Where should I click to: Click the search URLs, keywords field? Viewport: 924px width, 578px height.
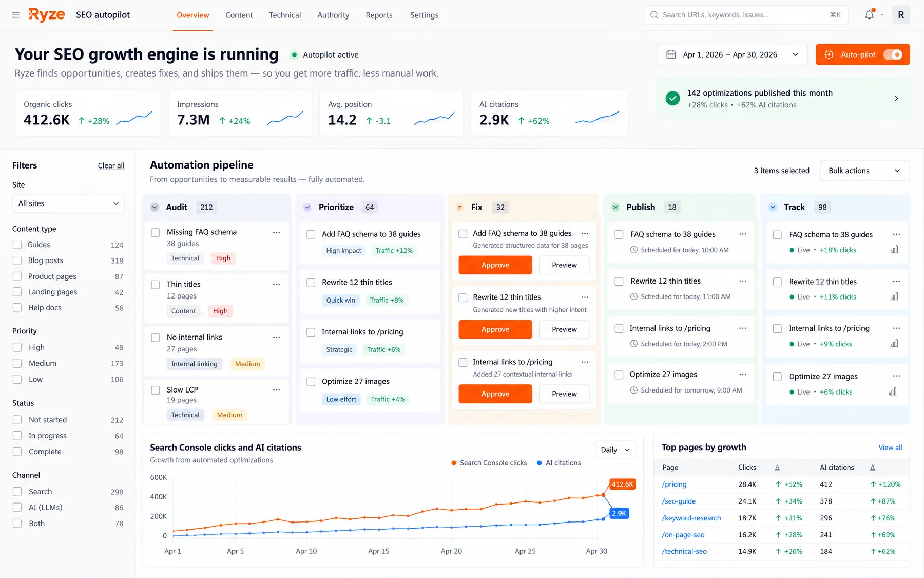(x=746, y=15)
